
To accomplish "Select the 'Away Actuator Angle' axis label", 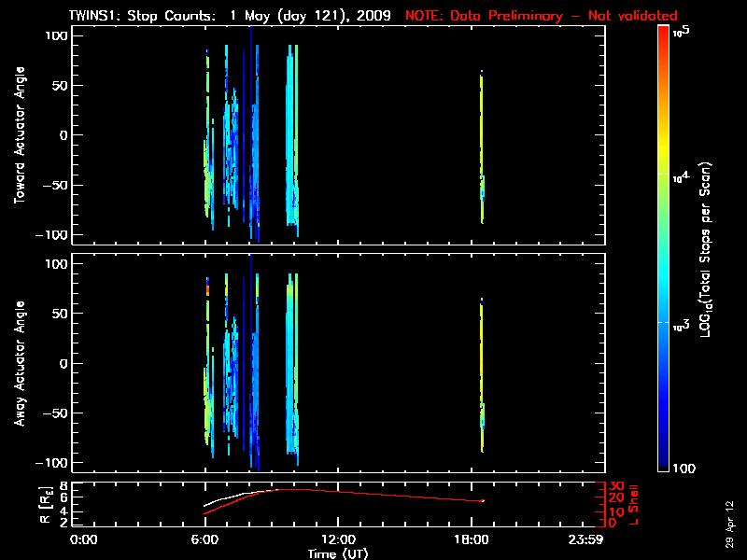I will 18,363.
